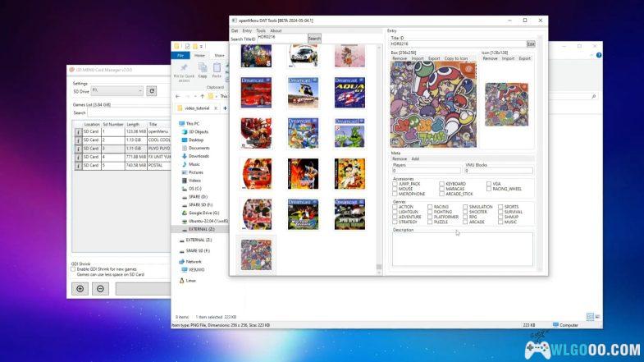Switch to Explorer's Home ribbon tab
The width and height of the screenshot is (644, 362).
pyautogui.click(x=199, y=56)
